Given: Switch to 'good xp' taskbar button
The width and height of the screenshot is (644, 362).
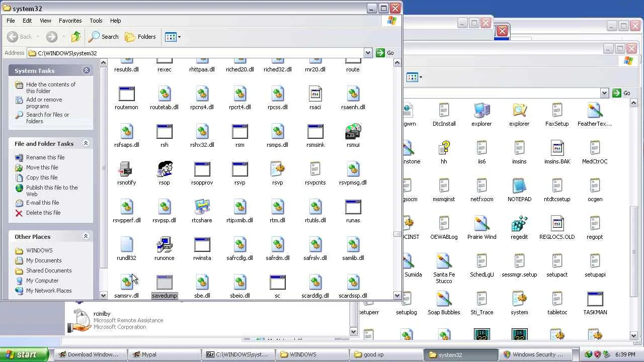Looking at the screenshot, I should (x=386, y=354).
